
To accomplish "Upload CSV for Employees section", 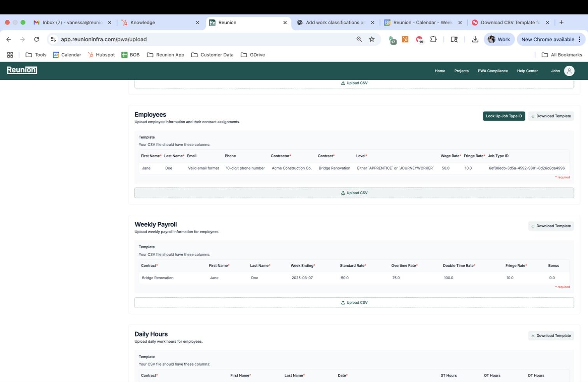I will 354,193.
